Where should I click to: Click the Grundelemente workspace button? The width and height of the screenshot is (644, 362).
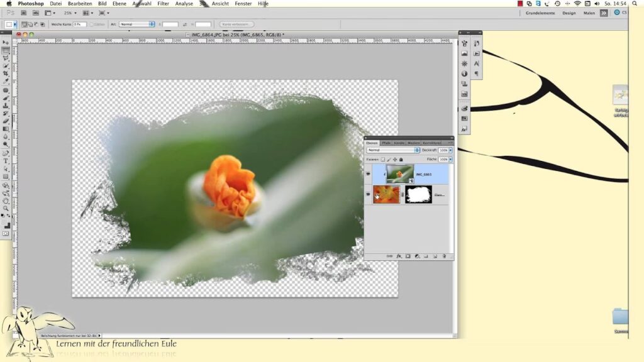point(539,13)
